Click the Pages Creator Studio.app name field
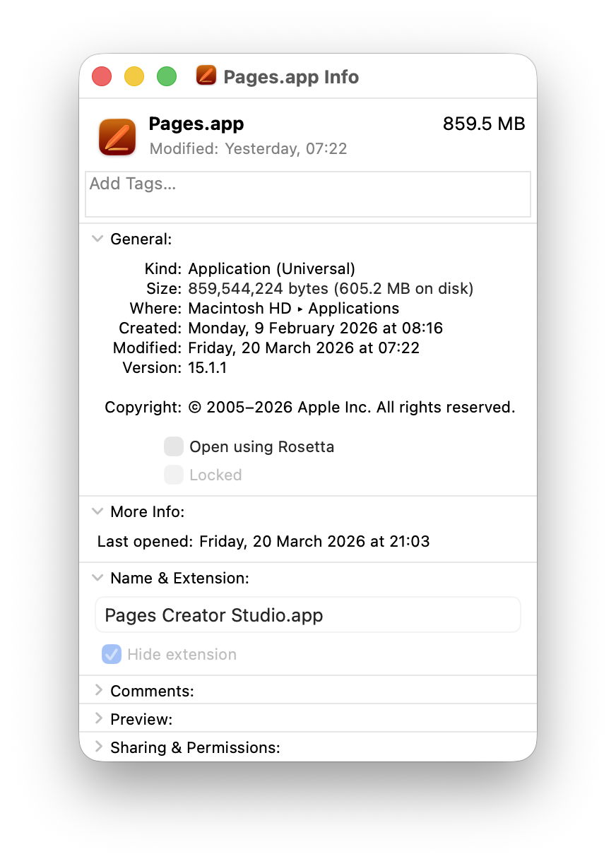The width and height of the screenshot is (616, 866). [x=307, y=615]
